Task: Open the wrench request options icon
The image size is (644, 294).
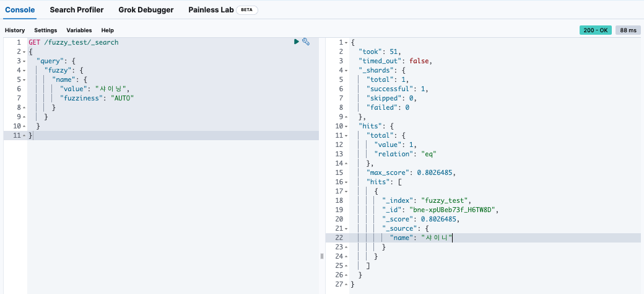Action: tap(305, 42)
